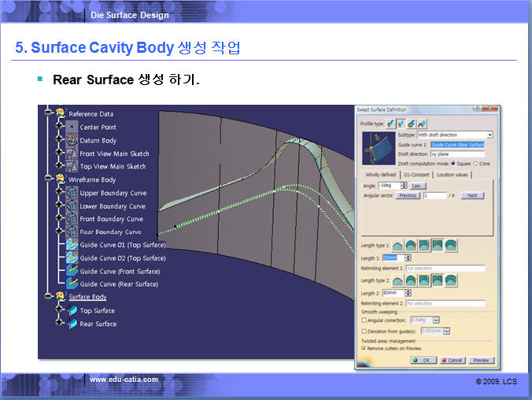Open the Location values tab
This screenshot has width=532, height=400.
tap(453, 174)
